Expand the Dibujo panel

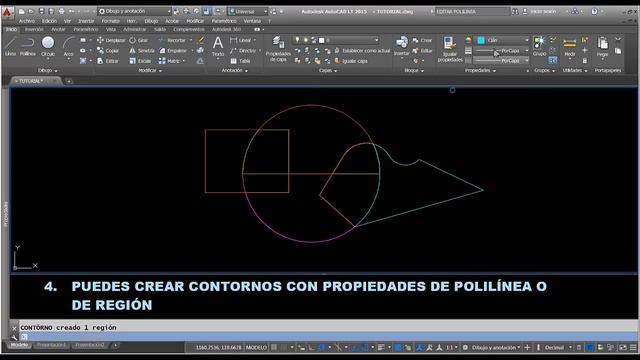(x=48, y=71)
